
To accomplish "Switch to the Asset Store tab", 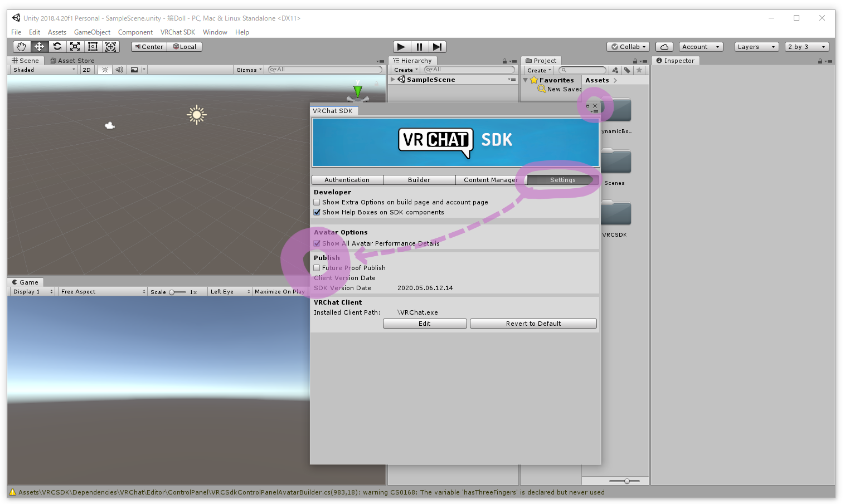I will [72, 61].
